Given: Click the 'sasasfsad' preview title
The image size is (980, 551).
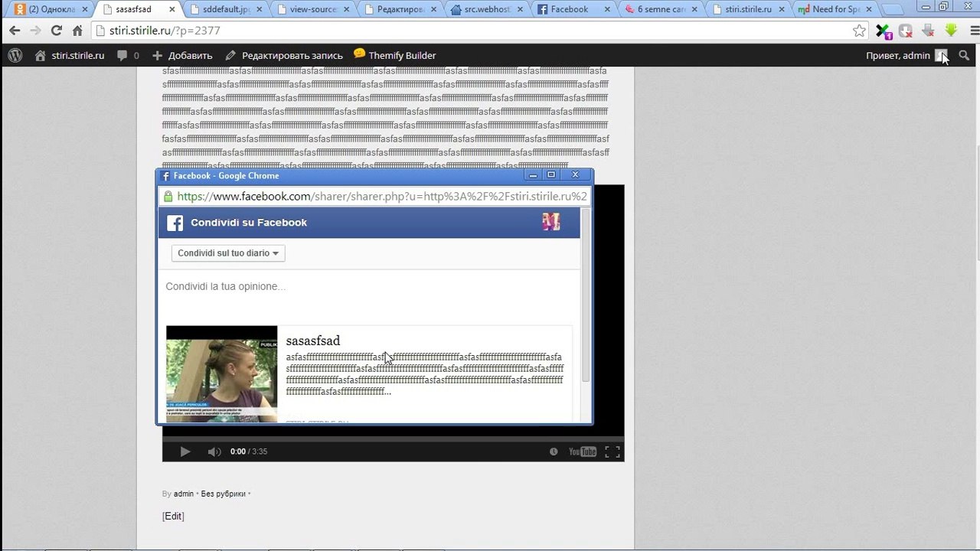Looking at the screenshot, I should [x=313, y=341].
